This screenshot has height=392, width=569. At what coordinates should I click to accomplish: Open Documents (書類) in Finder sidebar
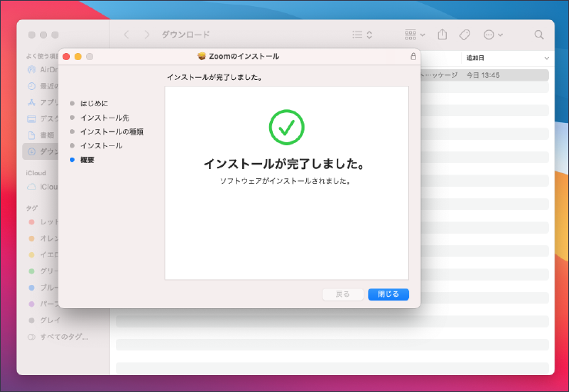(x=41, y=135)
